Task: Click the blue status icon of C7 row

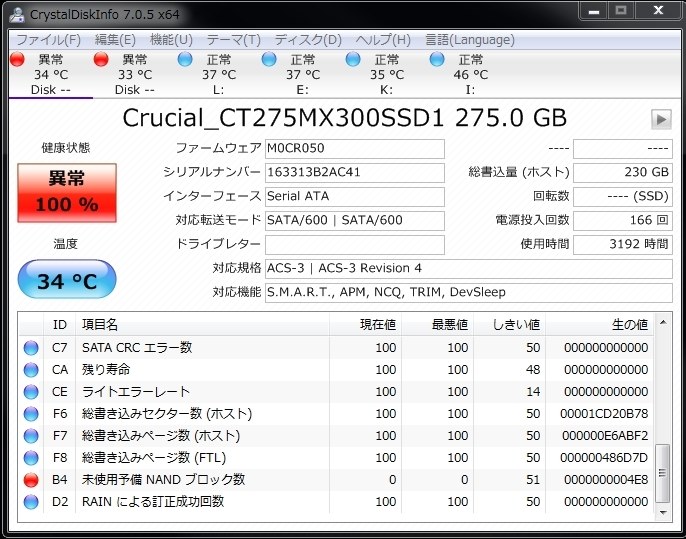Action: pos(31,348)
